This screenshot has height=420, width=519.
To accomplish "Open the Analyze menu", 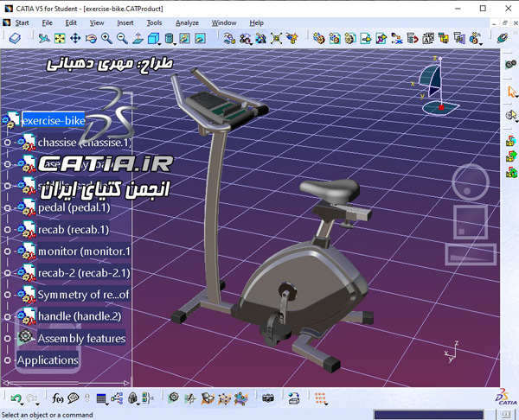I will coord(187,22).
